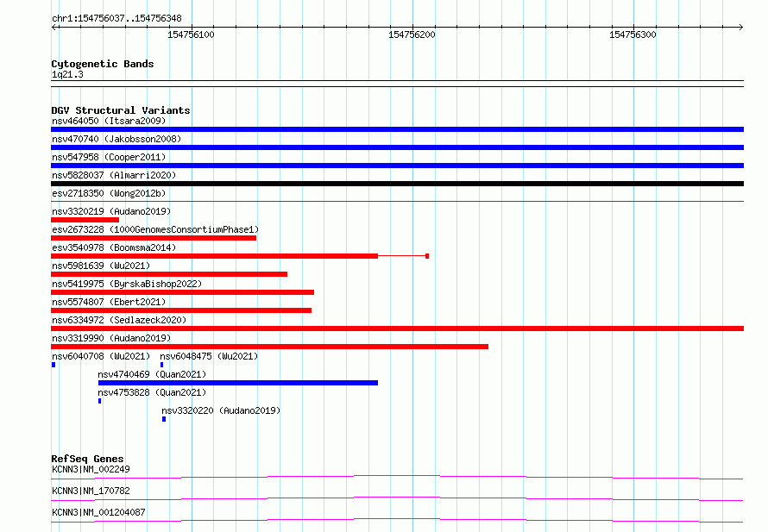Open variant esv3540978 (Boomsma2014) label

114,247
